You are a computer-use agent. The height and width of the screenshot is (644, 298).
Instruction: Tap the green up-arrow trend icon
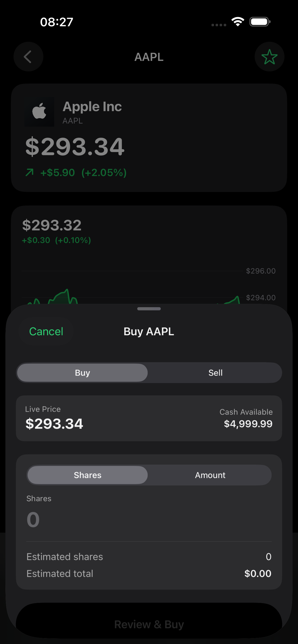coord(29,172)
